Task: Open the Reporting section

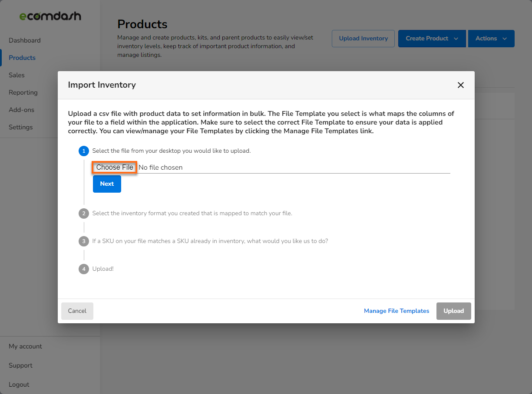Action: [x=23, y=92]
